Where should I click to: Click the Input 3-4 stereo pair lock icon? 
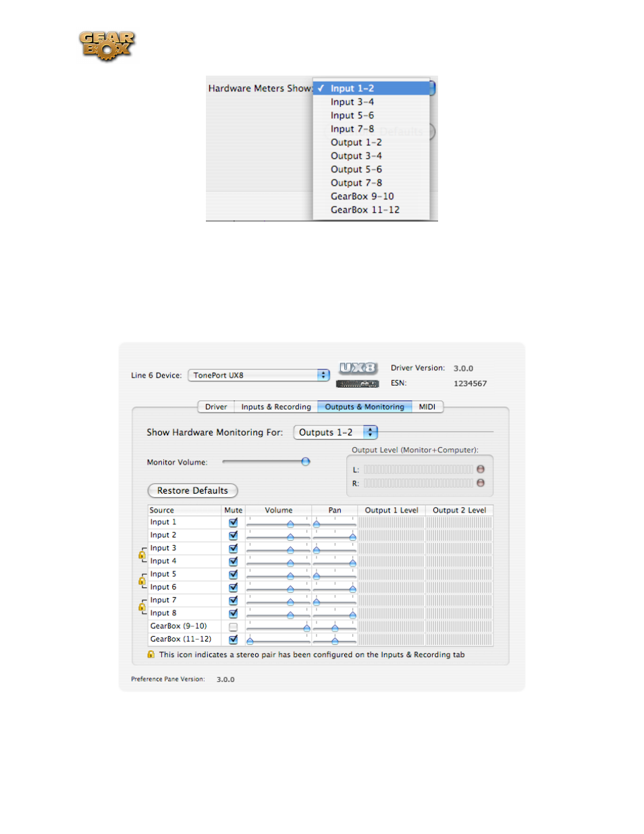[142, 554]
